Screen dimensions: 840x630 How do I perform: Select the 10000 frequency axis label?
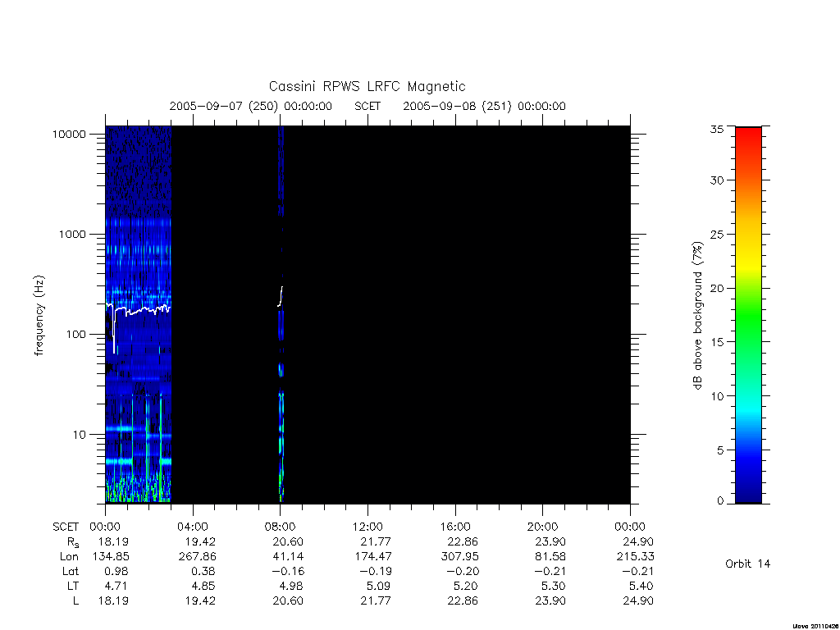point(69,134)
